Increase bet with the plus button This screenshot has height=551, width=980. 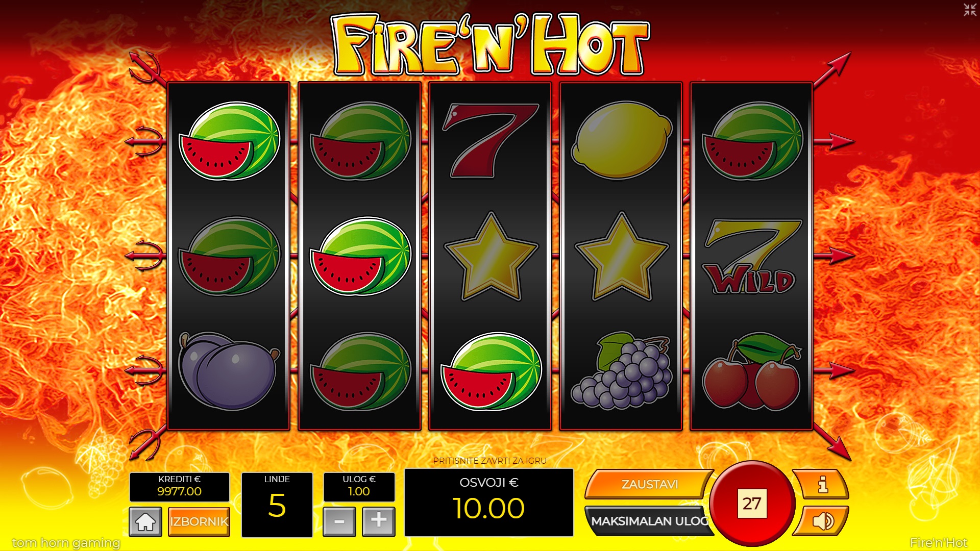(379, 521)
